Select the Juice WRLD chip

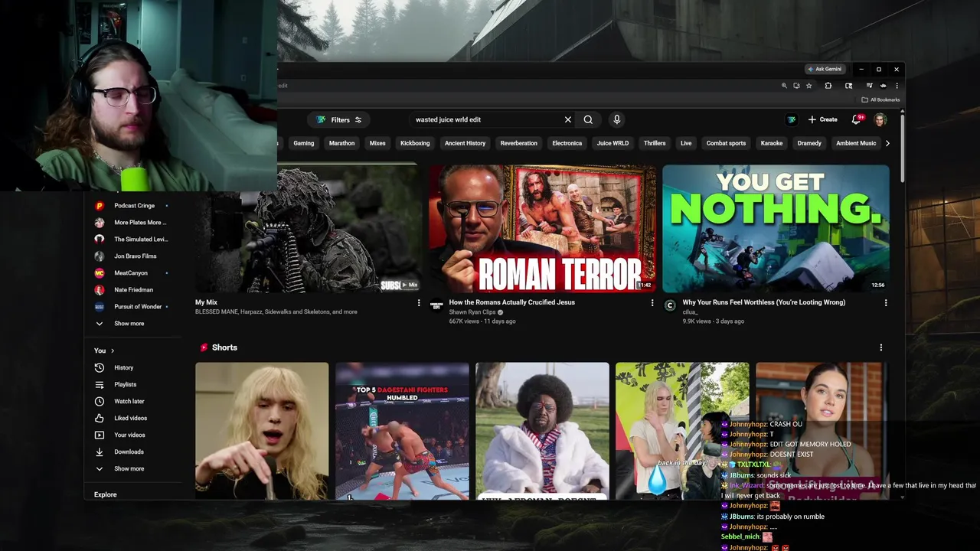tap(612, 143)
